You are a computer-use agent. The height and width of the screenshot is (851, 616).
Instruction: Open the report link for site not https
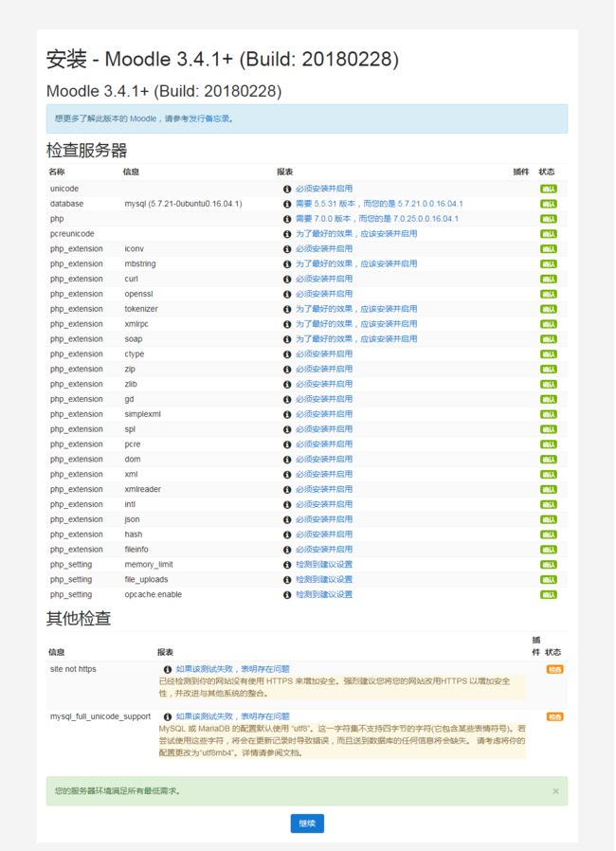233,669
